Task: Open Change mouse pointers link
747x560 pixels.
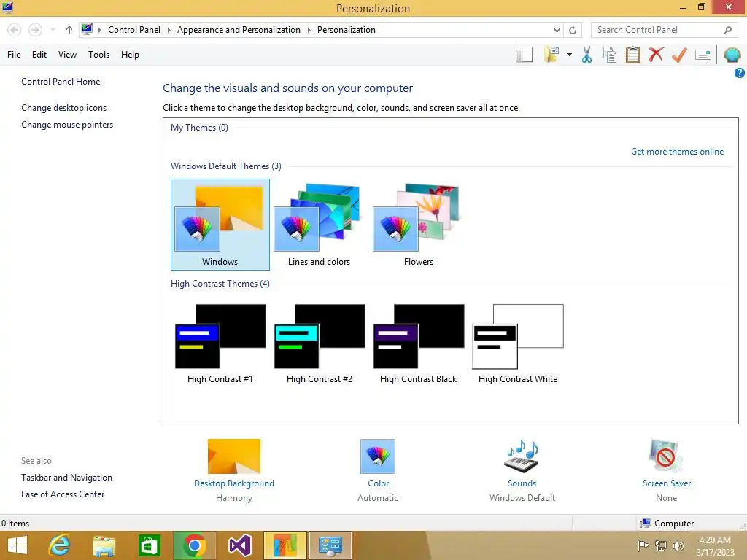Action: pos(67,125)
